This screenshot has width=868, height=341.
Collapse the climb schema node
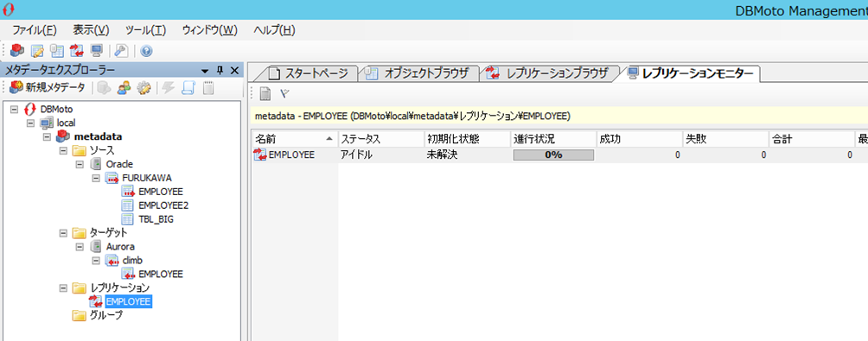click(96, 260)
